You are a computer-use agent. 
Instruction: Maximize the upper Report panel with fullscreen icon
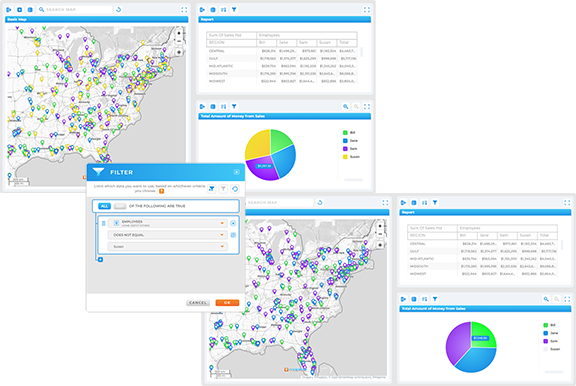367,10
